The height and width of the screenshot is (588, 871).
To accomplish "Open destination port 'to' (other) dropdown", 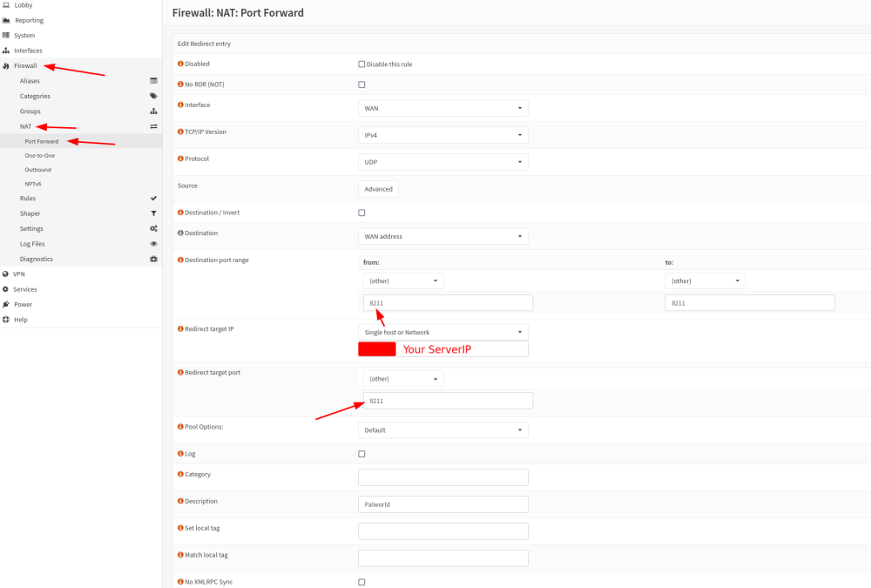I will (705, 280).
